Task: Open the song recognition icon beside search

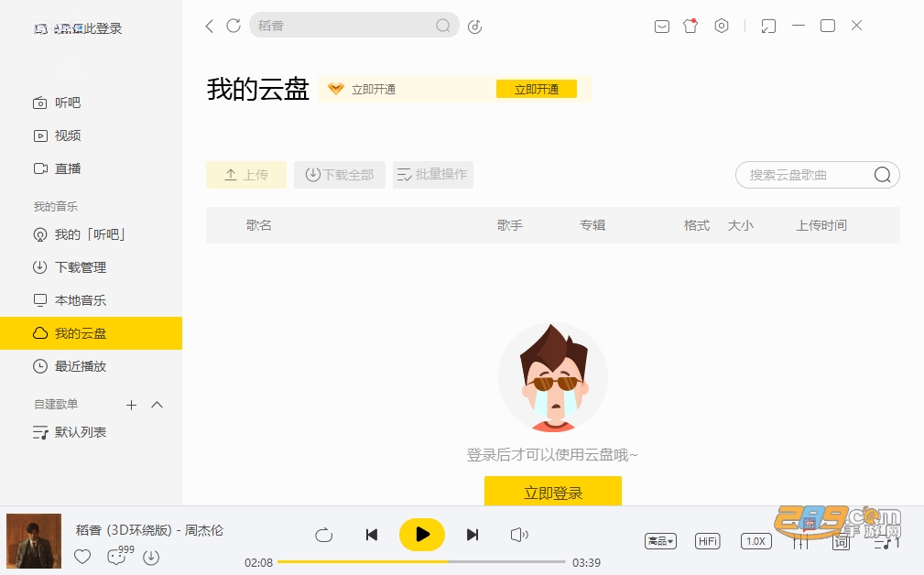Action: tap(475, 27)
